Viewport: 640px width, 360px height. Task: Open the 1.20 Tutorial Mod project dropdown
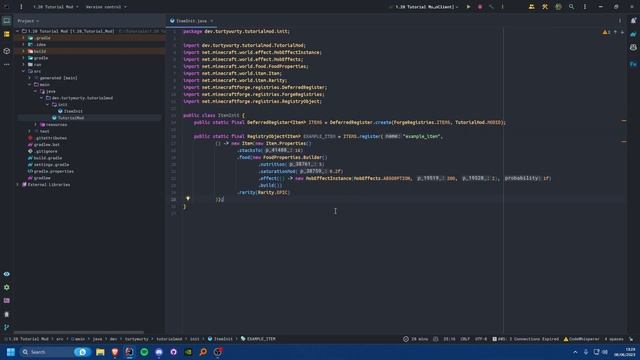pos(56,7)
